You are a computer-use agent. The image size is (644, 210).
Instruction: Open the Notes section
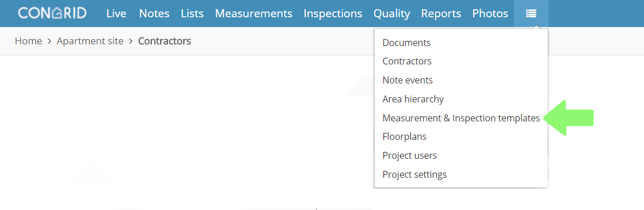pyautogui.click(x=154, y=14)
